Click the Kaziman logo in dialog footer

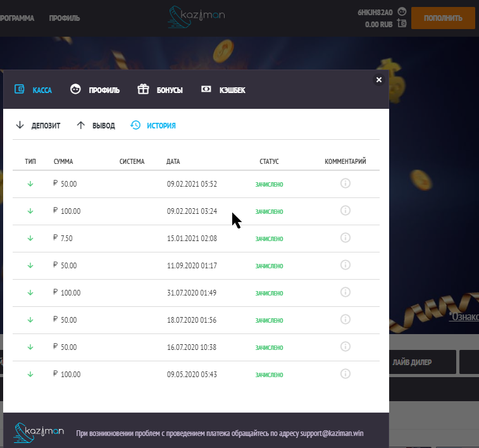[x=39, y=433]
